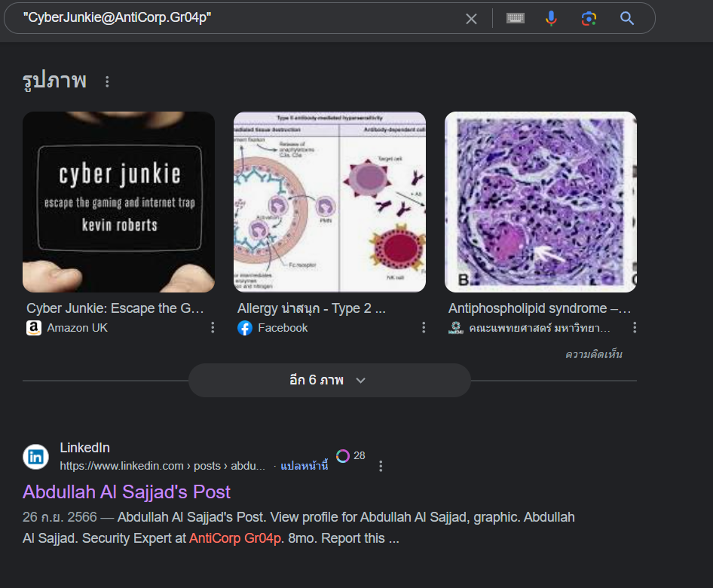Start voice search with the microphone icon
The image size is (713, 588).
pyautogui.click(x=551, y=19)
